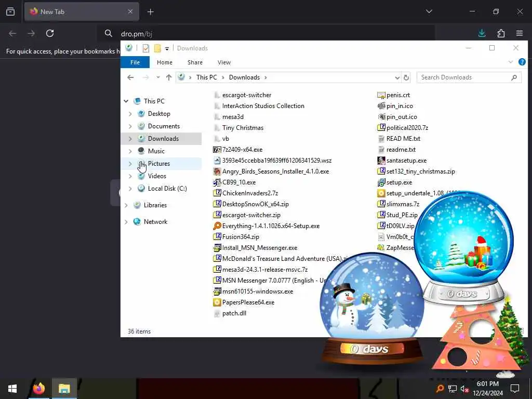Collapse the This PC tree node
This screenshot has height=399, width=532.
pyautogui.click(x=126, y=101)
